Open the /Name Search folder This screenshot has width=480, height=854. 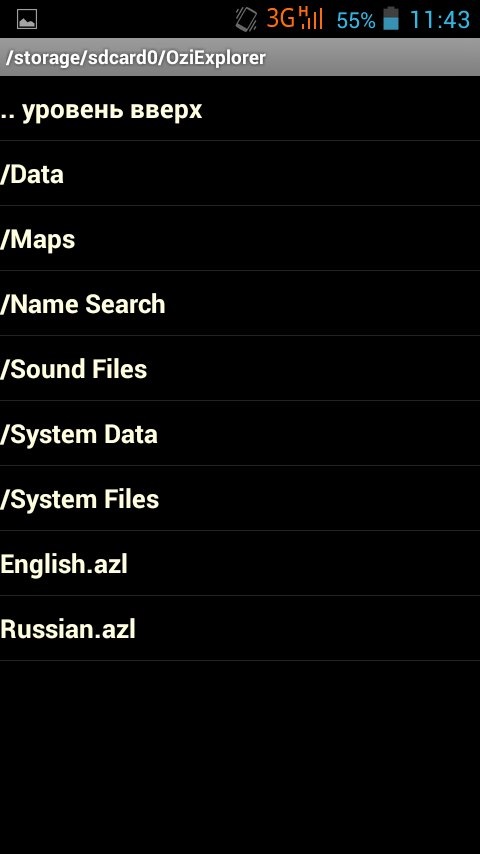click(x=240, y=303)
